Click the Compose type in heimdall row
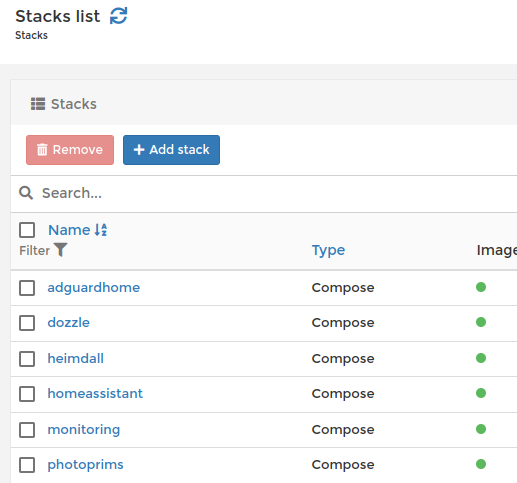 (x=343, y=359)
